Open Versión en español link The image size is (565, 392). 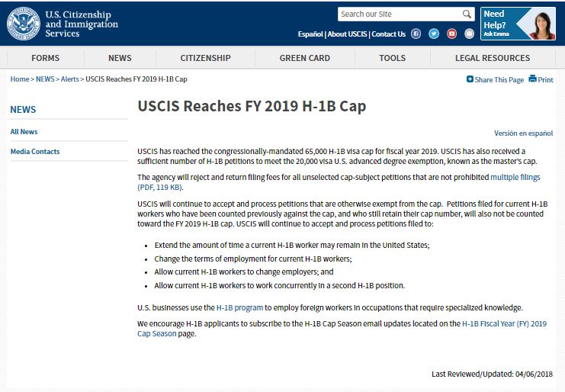523,133
